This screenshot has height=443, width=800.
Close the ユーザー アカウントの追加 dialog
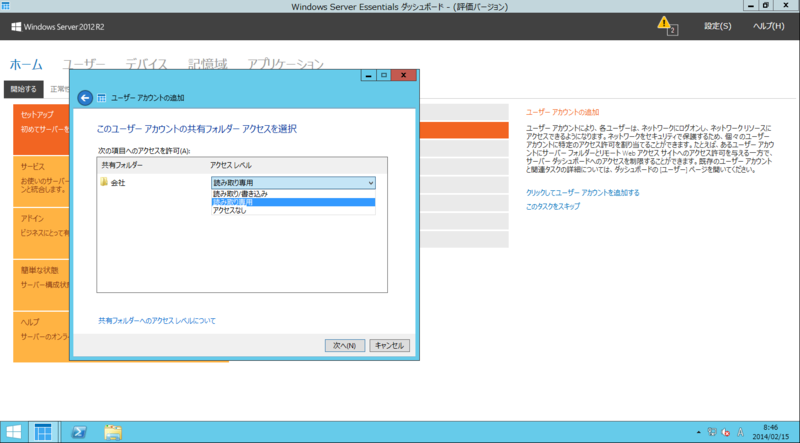click(404, 75)
